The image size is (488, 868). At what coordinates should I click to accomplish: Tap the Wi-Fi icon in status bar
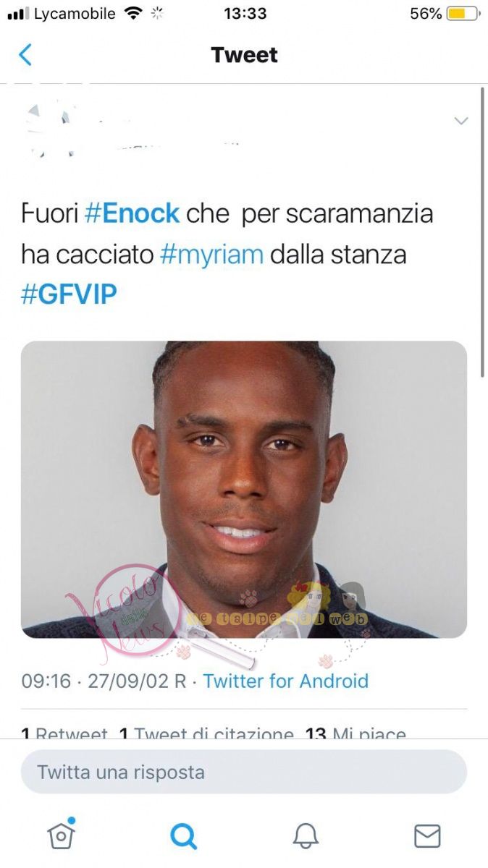[132, 14]
